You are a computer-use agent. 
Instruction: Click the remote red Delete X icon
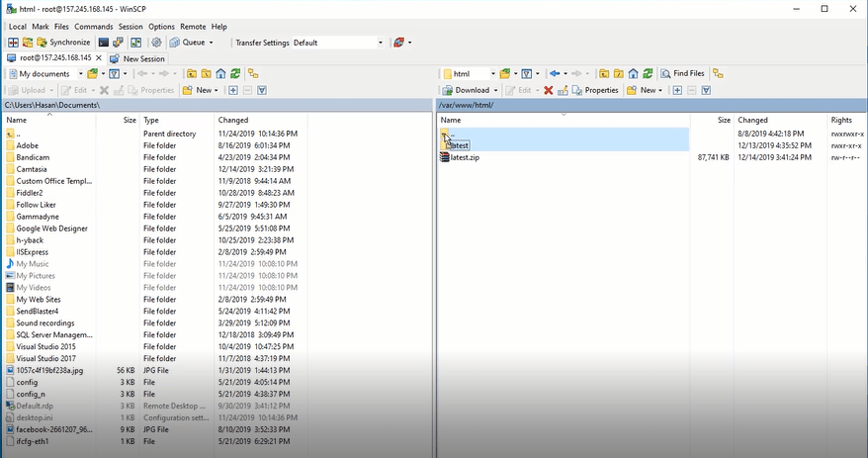coord(548,90)
